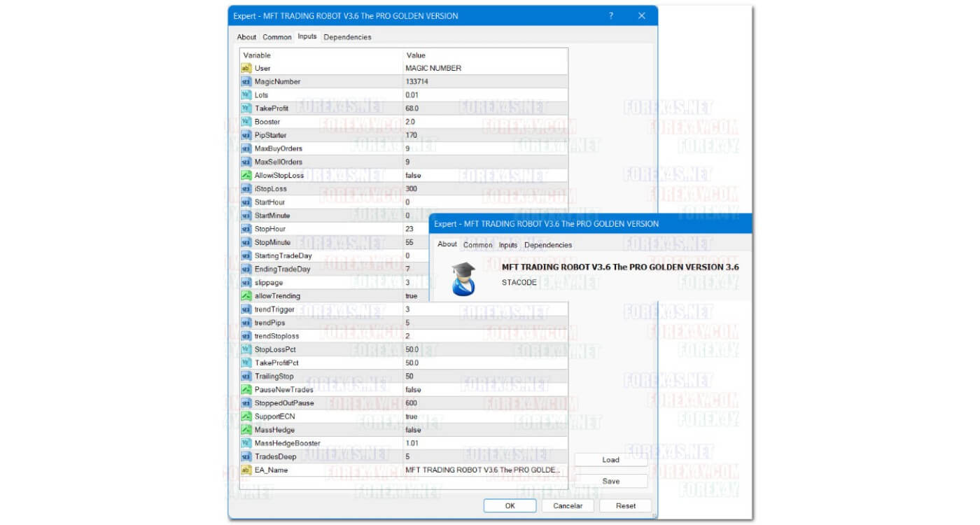Toggle the PauseNewTrades false value
This screenshot has height=525, width=980.
coord(413,390)
